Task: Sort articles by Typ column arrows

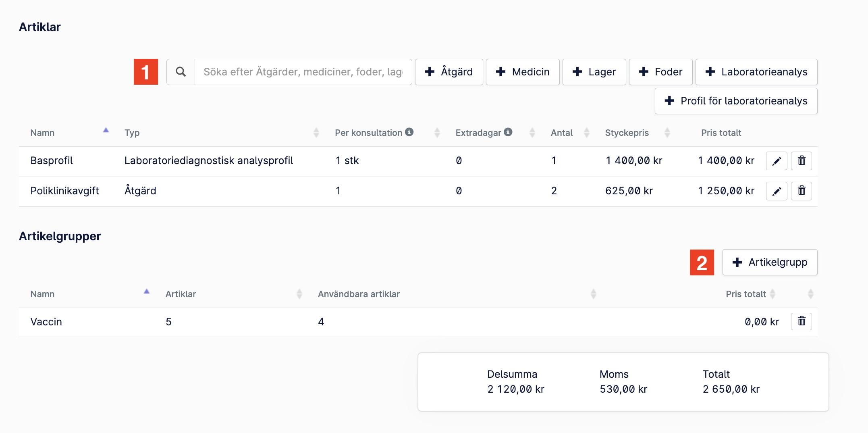Action: point(316,133)
